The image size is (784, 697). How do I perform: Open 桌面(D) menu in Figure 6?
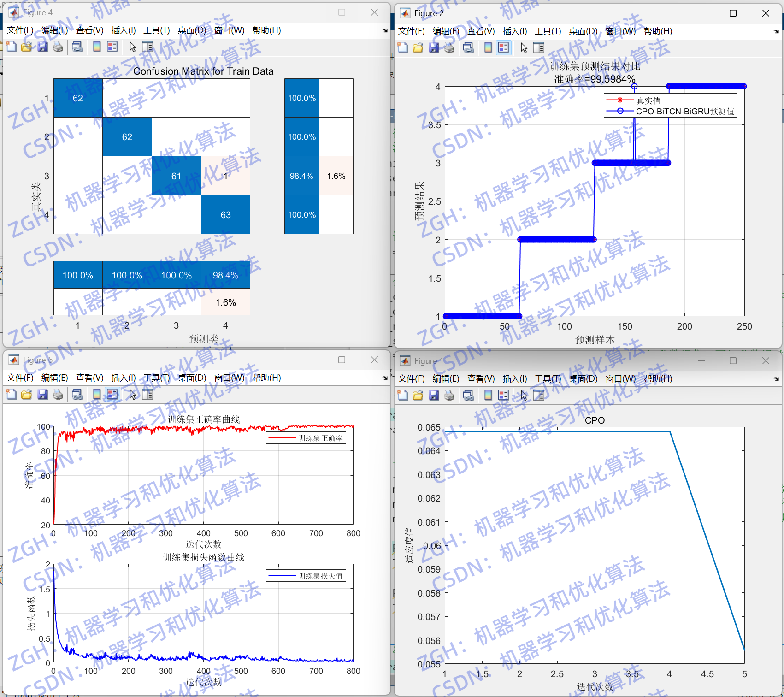click(192, 378)
